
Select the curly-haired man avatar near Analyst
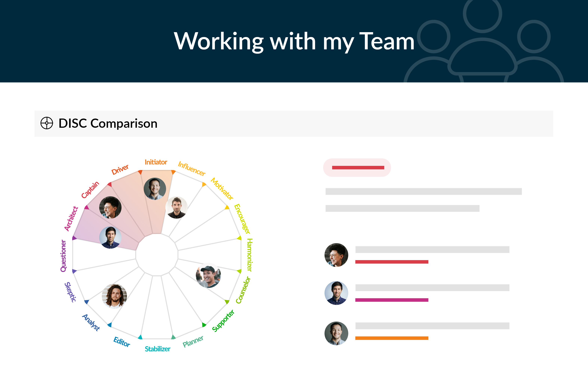pyautogui.click(x=115, y=296)
